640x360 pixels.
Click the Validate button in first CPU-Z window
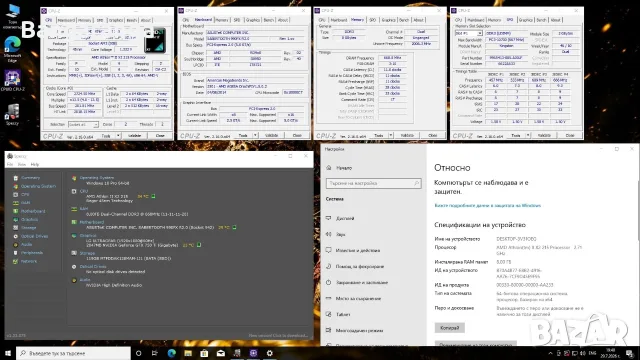134,136
